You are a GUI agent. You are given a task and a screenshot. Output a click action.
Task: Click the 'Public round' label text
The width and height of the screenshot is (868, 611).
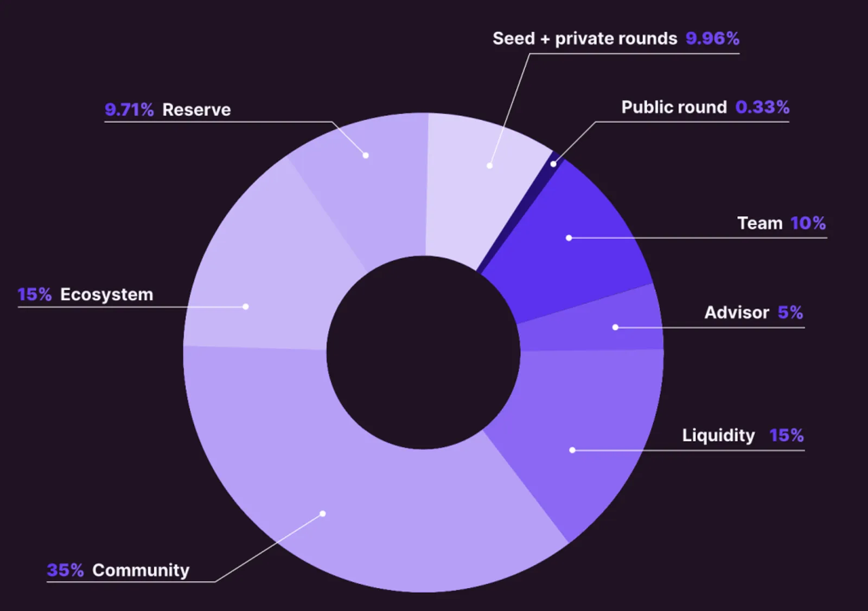click(x=674, y=107)
